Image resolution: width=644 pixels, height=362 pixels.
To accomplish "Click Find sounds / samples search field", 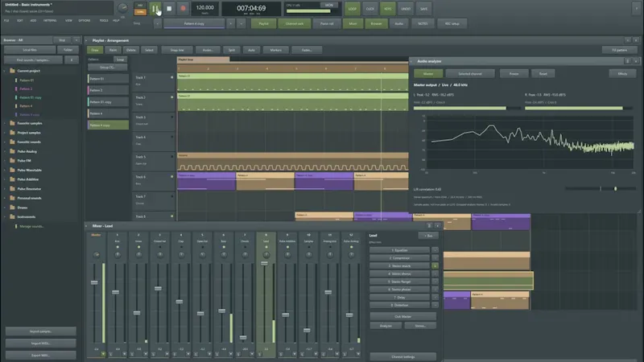I will pyautogui.click(x=33, y=60).
